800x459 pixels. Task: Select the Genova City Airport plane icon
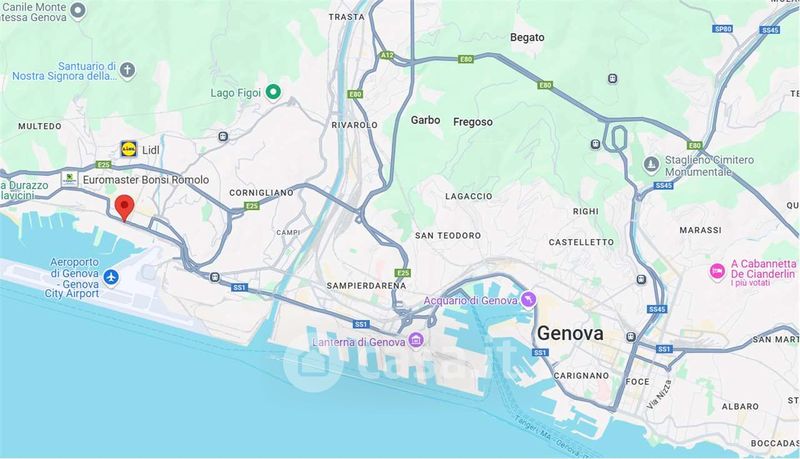[x=111, y=277]
